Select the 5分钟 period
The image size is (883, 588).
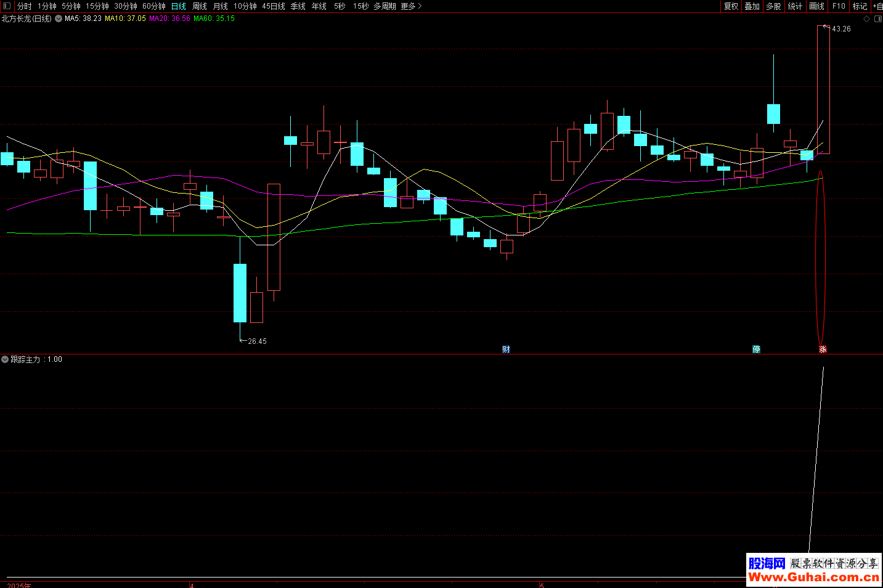click(71, 6)
